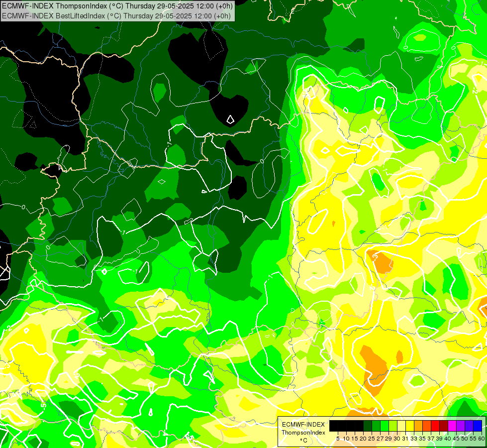Click the legend tick value 45

(457, 439)
